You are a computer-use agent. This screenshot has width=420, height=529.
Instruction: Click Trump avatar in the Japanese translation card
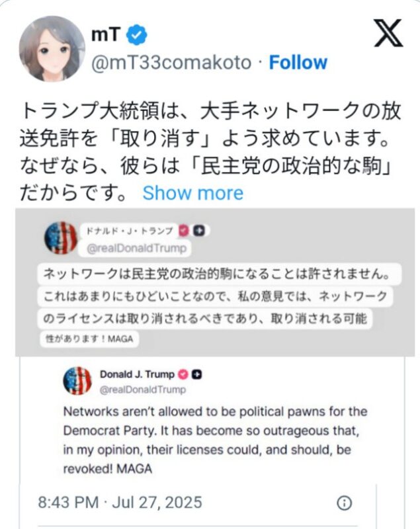click(61, 238)
